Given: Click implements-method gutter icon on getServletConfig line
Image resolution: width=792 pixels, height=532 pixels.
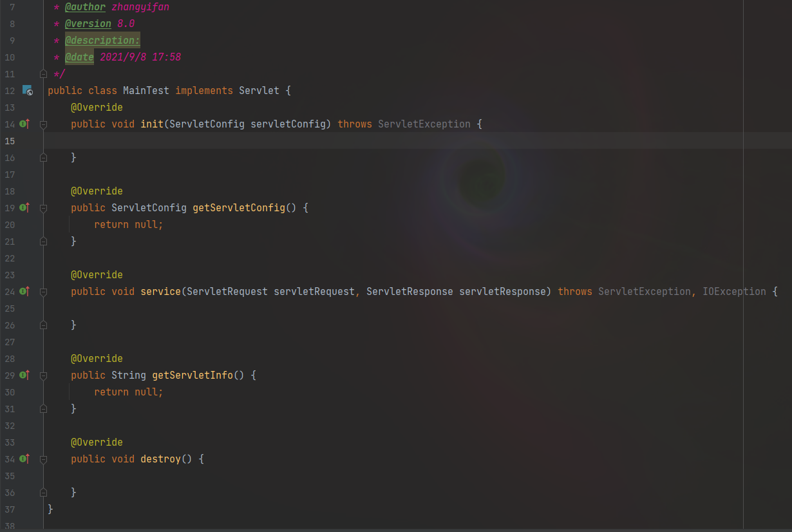Looking at the screenshot, I should coord(24,207).
